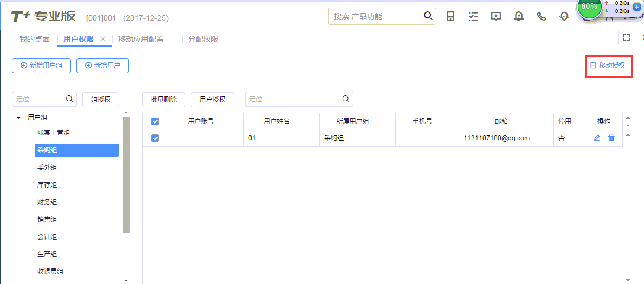Click the 停用 column header
Viewport: 644px width, 284px height.
[569, 121]
